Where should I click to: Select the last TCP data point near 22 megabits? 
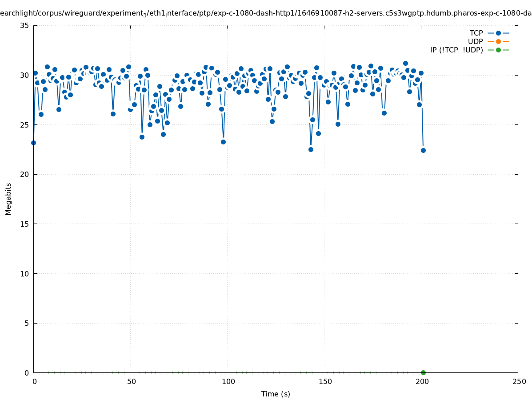[x=423, y=150]
